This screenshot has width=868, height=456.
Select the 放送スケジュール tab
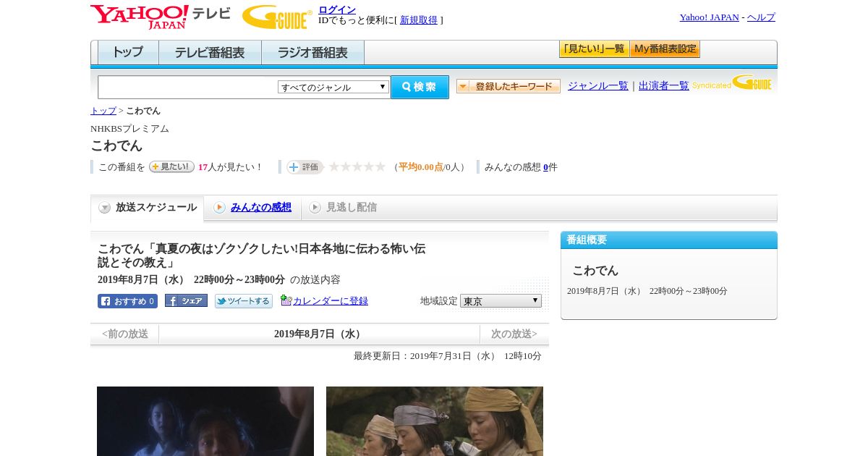148,208
